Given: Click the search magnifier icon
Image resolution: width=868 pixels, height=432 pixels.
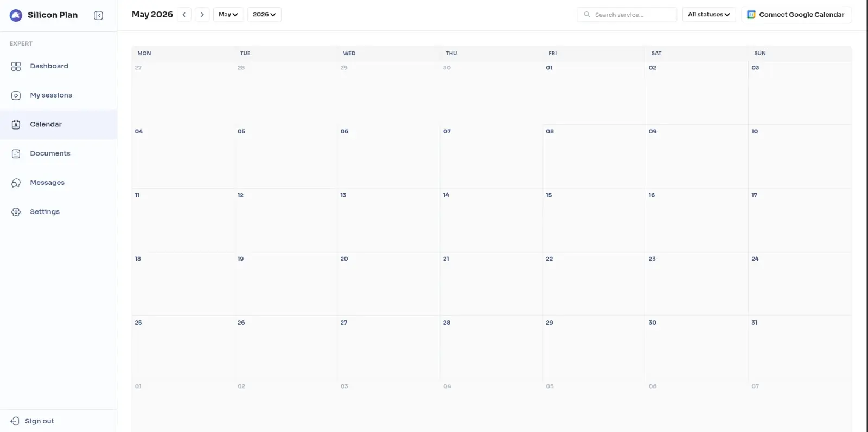Looking at the screenshot, I should coord(587,15).
